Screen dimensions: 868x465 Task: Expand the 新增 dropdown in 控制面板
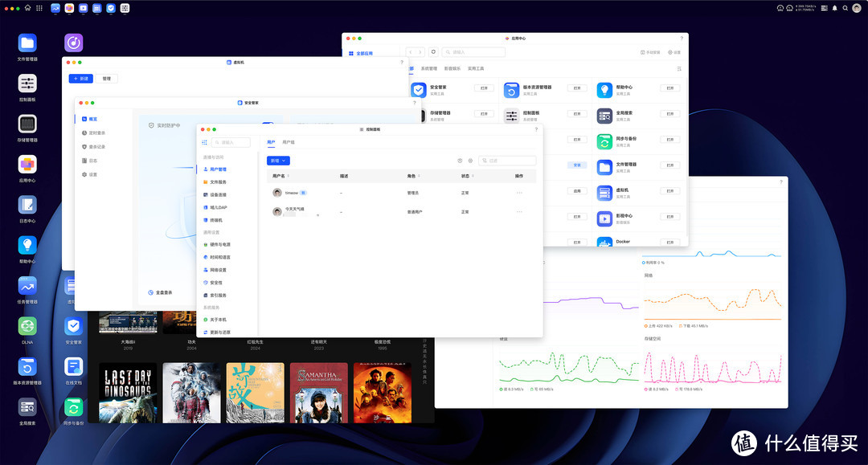[x=278, y=161]
